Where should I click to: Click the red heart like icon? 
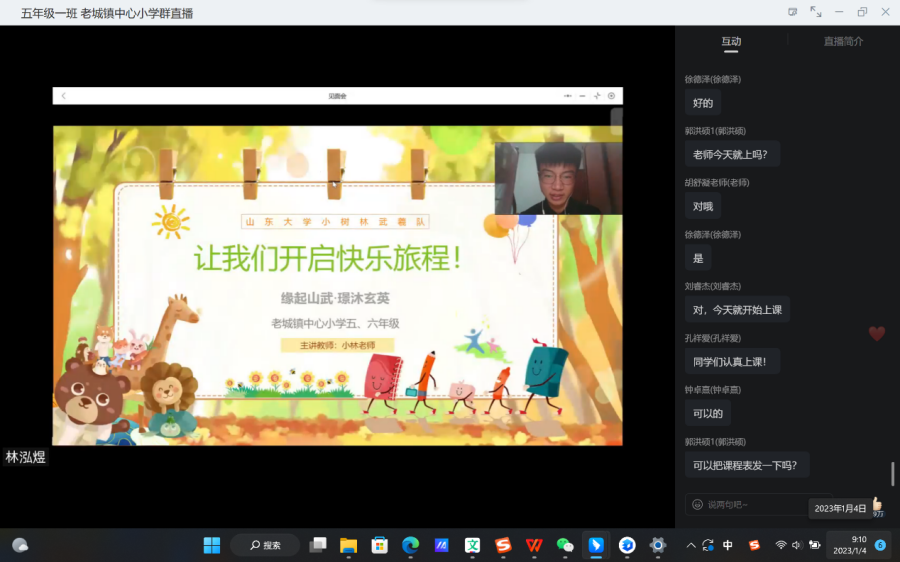876,334
